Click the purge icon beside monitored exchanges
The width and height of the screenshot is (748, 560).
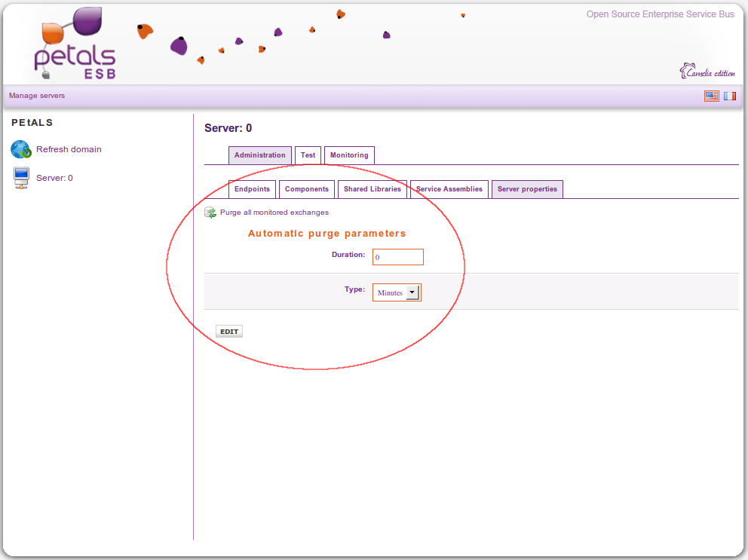pyautogui.click(x=210, y=213)
